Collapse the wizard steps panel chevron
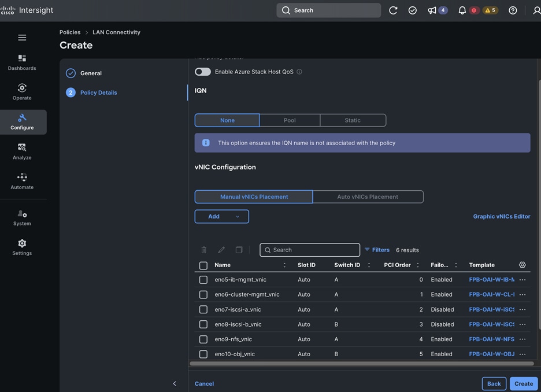The height and width of the screenshot is (392, 541). pyautogui.click(x=175, y=383)
